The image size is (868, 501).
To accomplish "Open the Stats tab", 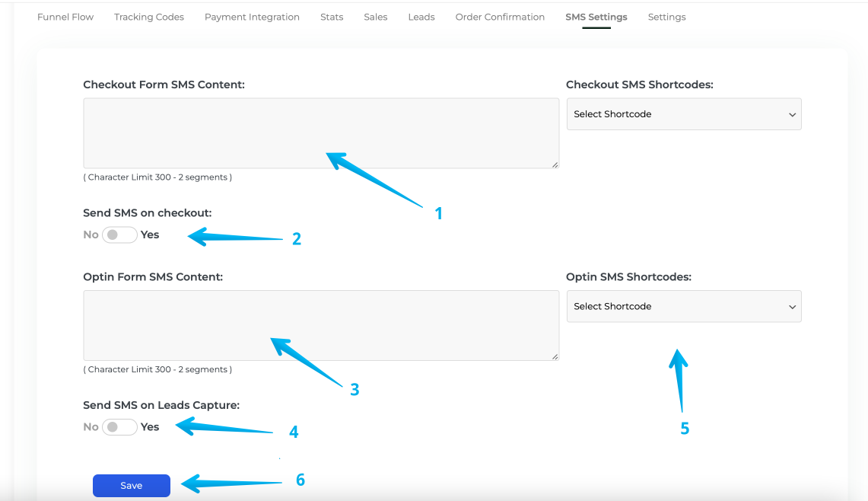I will (331, 17).
